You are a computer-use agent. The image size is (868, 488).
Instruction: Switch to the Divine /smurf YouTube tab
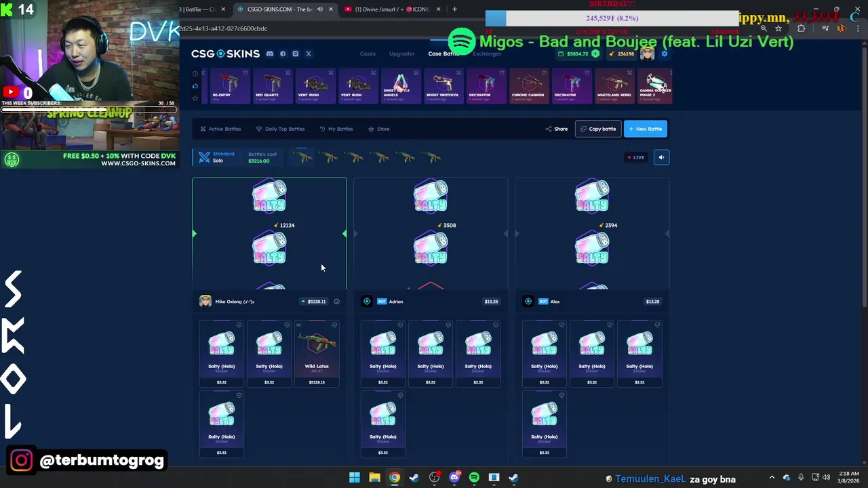[391, 9]
